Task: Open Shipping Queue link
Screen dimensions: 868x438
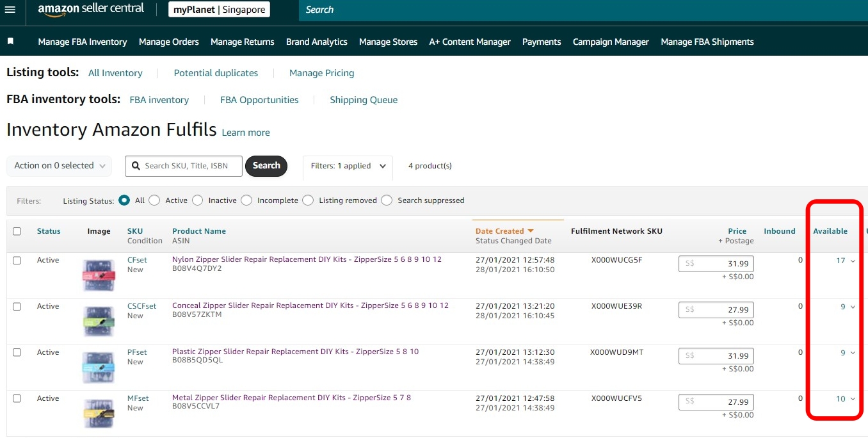Action: (x=364, y=100)
